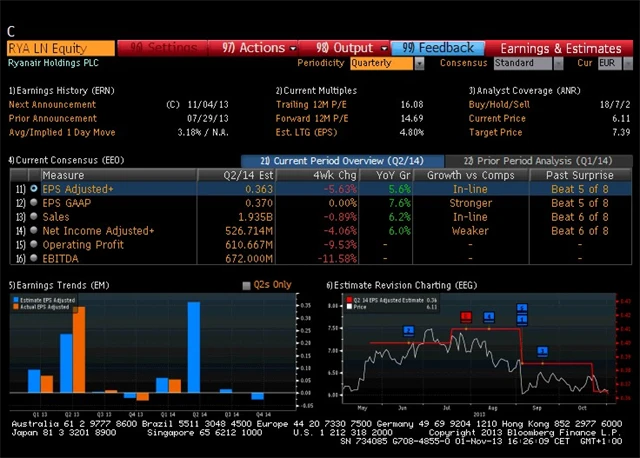Click the lower of the two stacked blue flags
The height and width of the screenshot is (458, 640).
click(522, 319)
